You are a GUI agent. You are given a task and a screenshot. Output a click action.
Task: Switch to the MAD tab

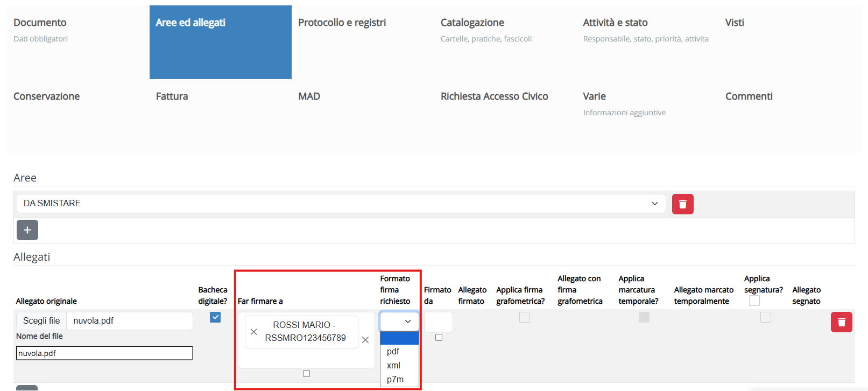[x=363, y=116]
